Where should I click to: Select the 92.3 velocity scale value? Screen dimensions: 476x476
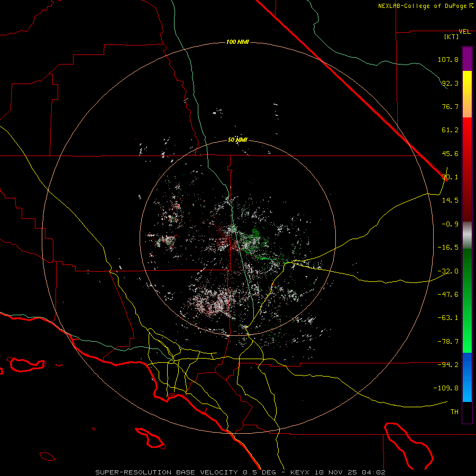(450, 83)
